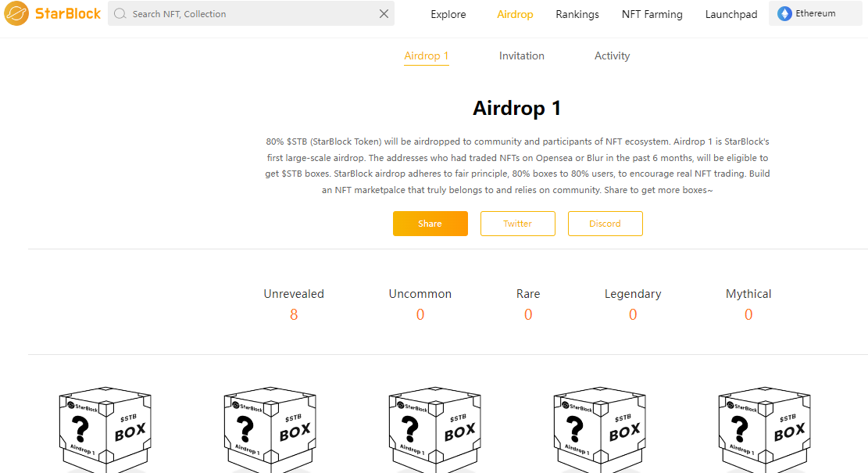Screen dimensions: 868x473
Task: Select the Airdrop 1 tab
Action: (x=426, y=56)
